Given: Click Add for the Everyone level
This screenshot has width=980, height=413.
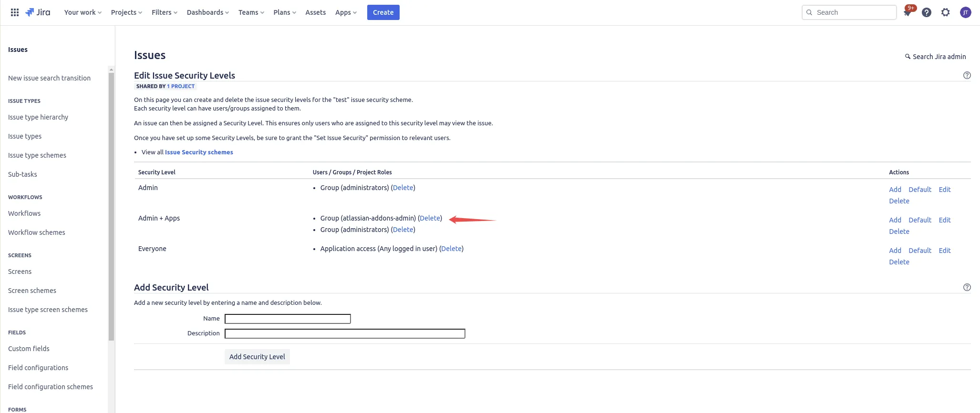Looking at the screenshot, I should tap(895, 251).
